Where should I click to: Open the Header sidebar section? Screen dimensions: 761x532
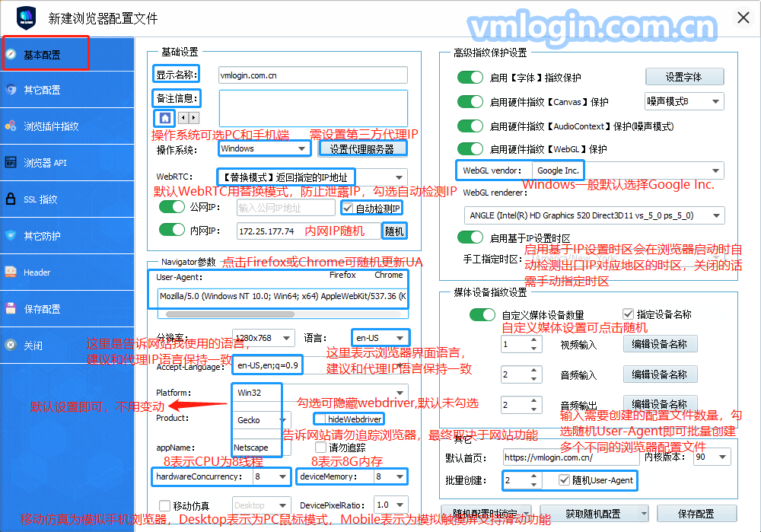pos(37,272)
